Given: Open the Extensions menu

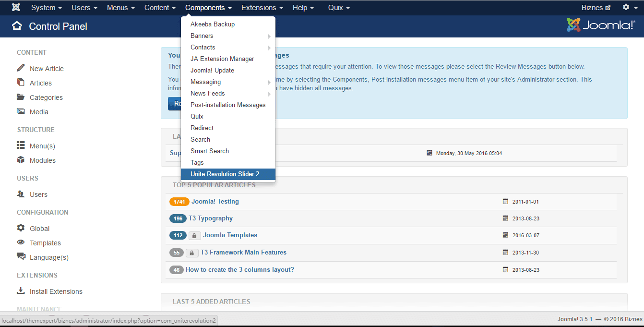Looking at the screenshot, I should (x=262, y=8).
